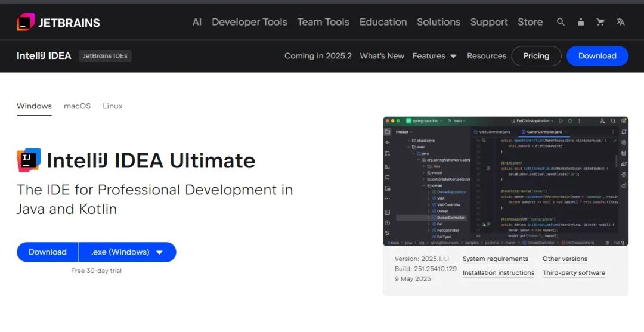Open the account profile icon
The width and height of the screenshot is (644, 332).
[581, 22]
